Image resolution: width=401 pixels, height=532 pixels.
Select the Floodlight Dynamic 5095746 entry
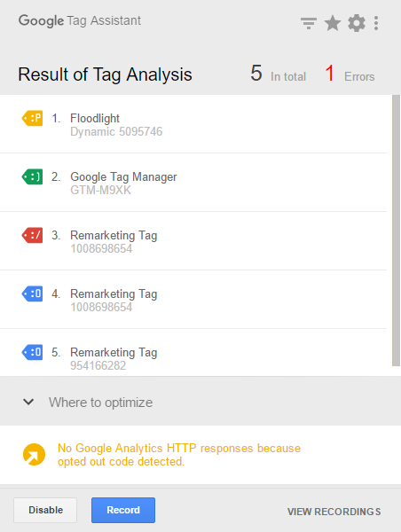click(193, 124)
